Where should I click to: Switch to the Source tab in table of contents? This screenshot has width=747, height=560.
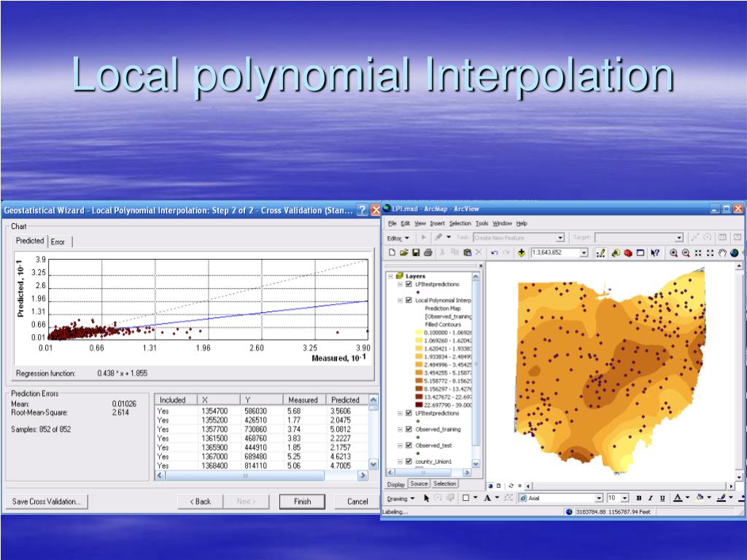point(419,484)
